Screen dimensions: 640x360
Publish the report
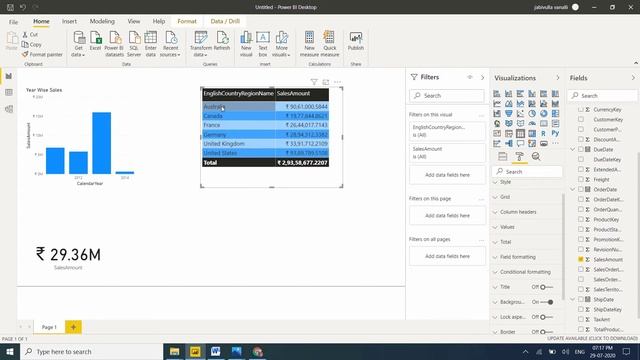click(x=356, y=41)
